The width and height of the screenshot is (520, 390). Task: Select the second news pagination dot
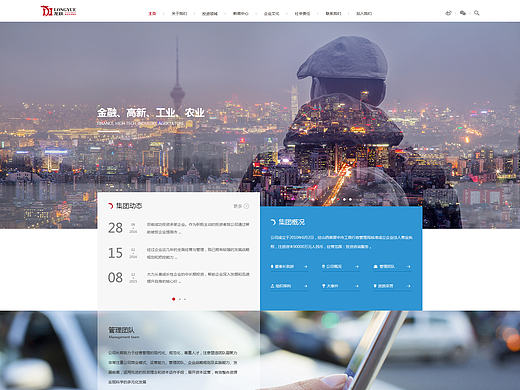click(x=180, y=299)
